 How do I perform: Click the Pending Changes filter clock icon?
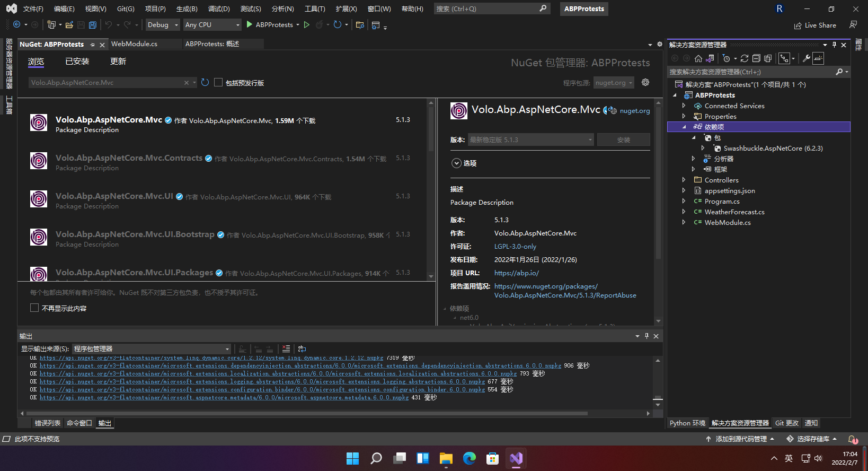(x=727, y=58)
